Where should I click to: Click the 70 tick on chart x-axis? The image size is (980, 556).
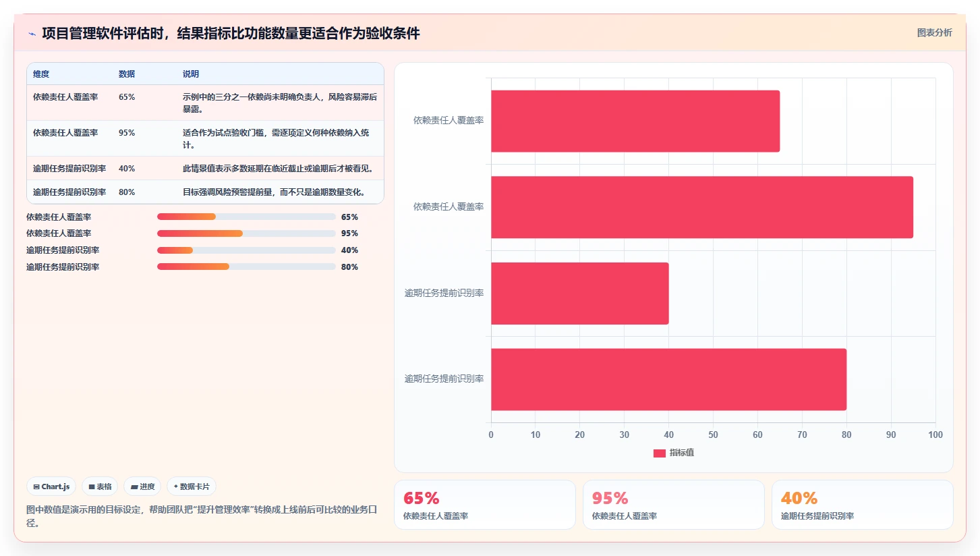click(x=803, y=435)
